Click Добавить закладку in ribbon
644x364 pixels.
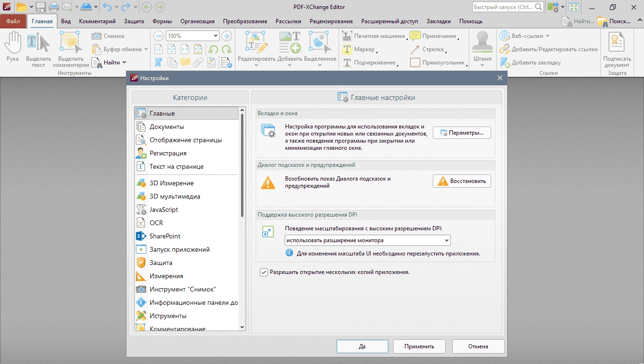point(530,63)
